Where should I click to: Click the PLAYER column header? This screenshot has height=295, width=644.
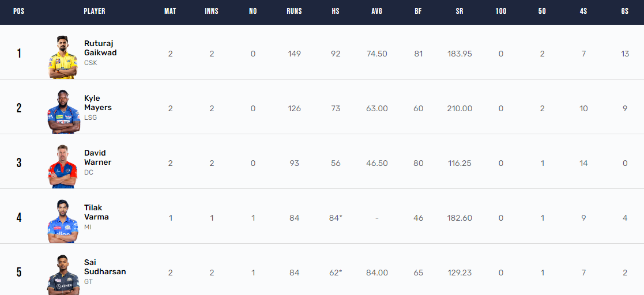pos(95,12)
